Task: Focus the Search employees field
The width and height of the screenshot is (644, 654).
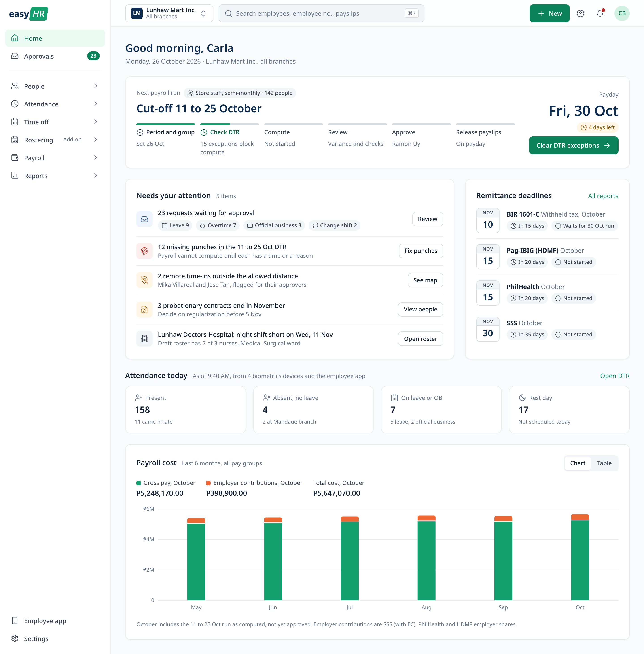Action: point(321,14)
